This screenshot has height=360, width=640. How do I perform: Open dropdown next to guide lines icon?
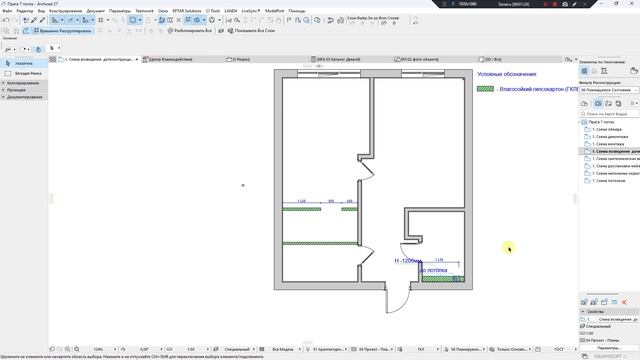tap(62, 20)
